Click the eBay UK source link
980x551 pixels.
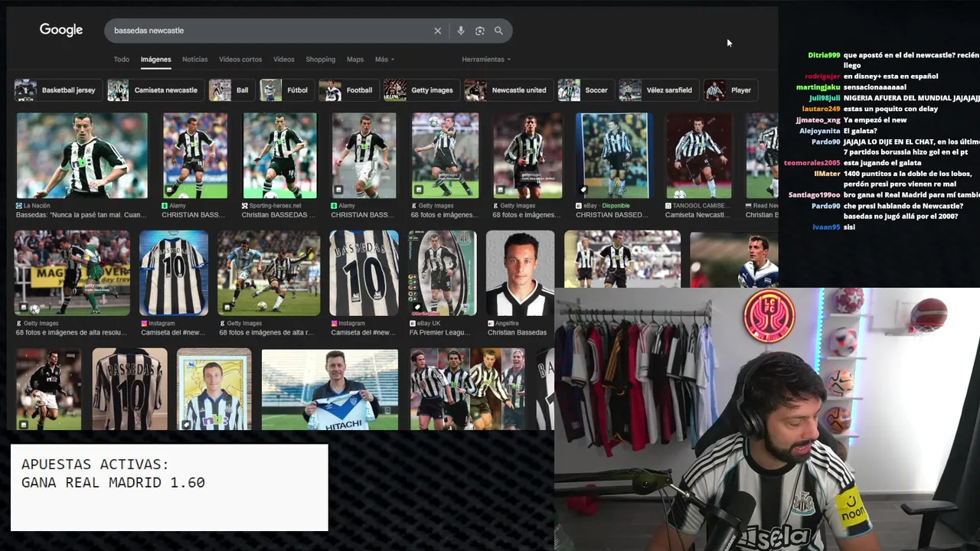tap(429, 324)
